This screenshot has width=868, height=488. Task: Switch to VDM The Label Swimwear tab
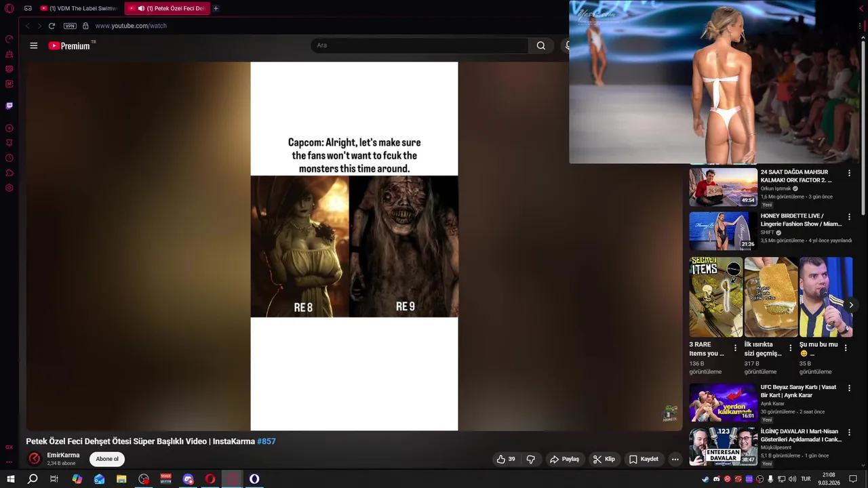81,8
